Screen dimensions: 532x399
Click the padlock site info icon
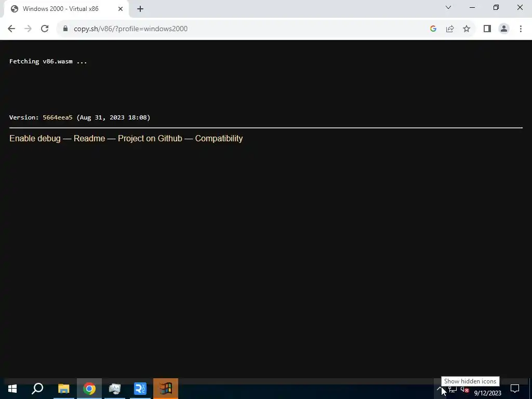pos(65,29)
